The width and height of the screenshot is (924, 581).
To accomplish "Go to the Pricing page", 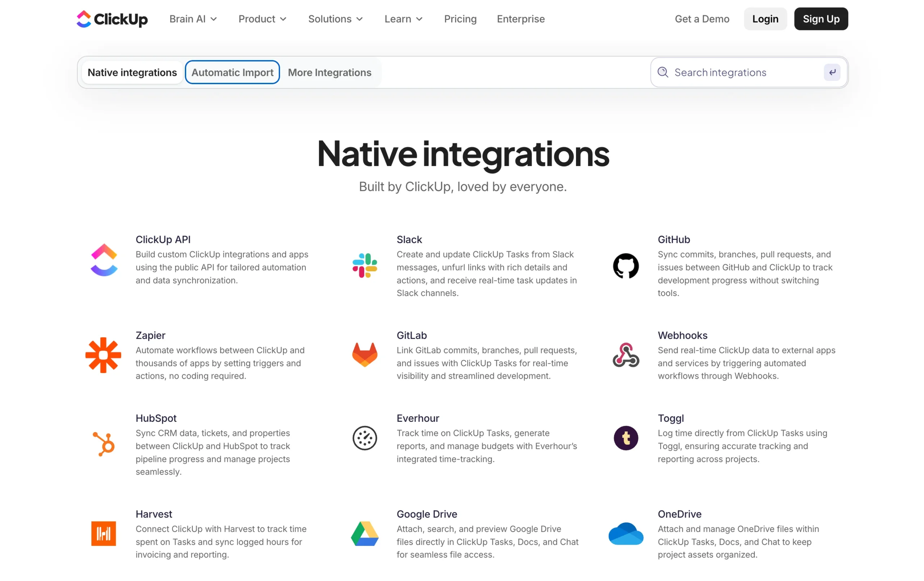I will tap(460, 19).
